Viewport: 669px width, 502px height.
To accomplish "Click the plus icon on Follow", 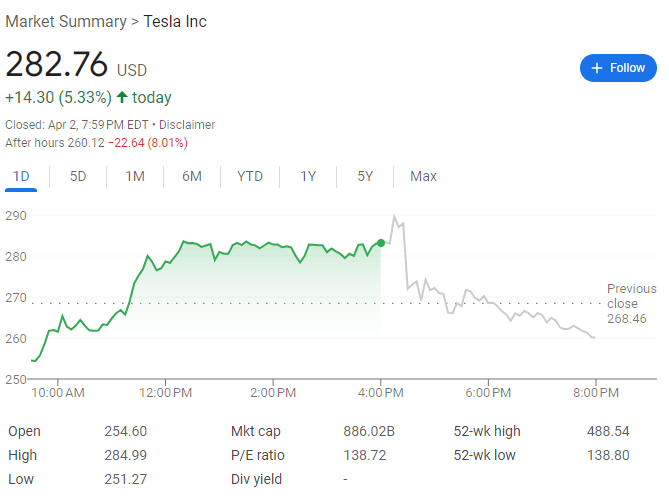I will pyautogui.click(x=597, y=68).
